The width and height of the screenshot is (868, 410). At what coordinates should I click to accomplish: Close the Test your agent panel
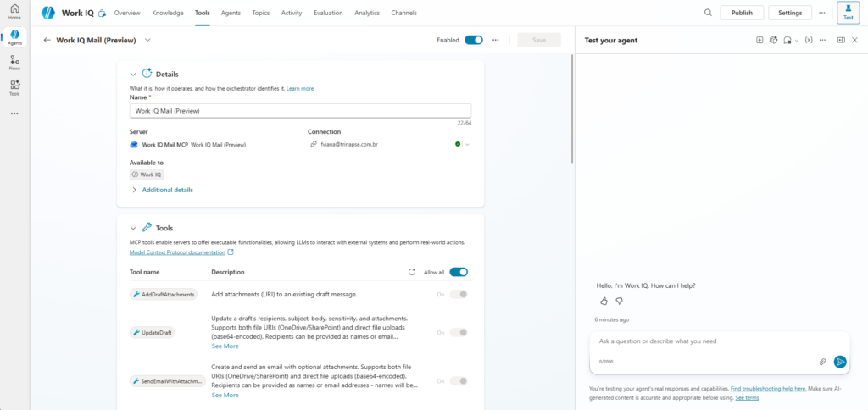[x=854, y=40]
